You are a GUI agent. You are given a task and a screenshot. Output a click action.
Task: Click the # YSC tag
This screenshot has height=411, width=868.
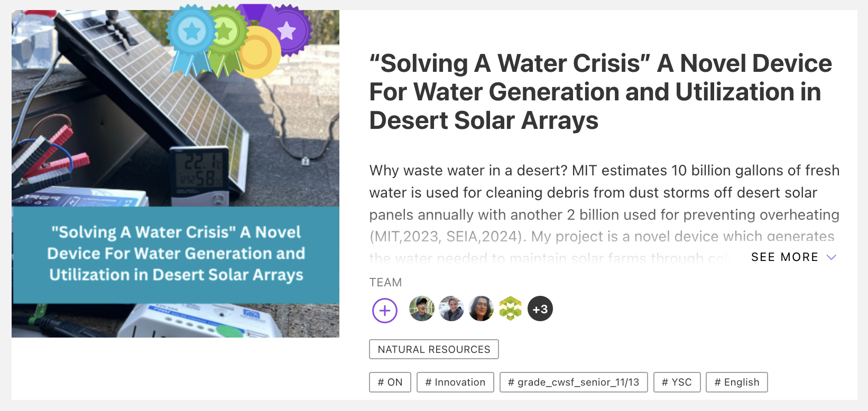pos(677,382)
